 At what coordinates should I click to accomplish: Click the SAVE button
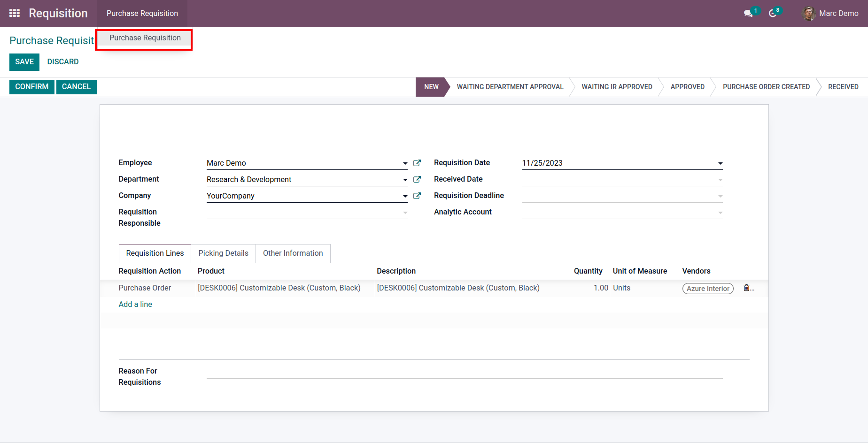[x=24, y=62]
